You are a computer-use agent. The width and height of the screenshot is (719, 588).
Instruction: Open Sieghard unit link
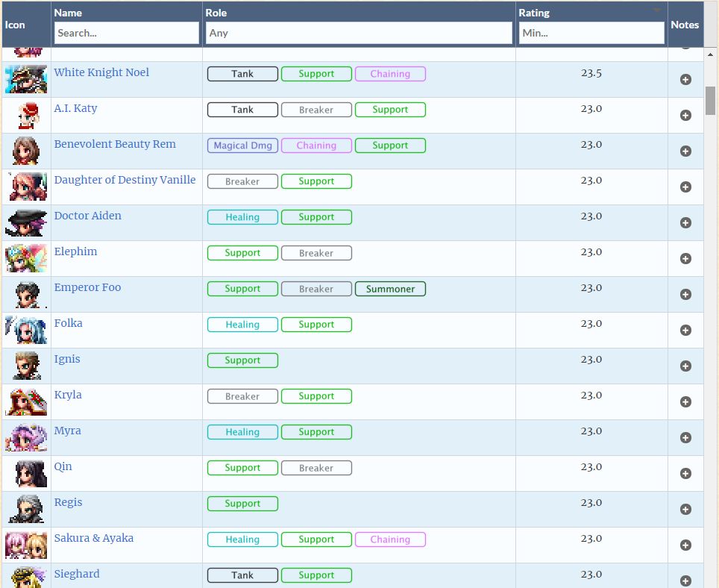77,573
